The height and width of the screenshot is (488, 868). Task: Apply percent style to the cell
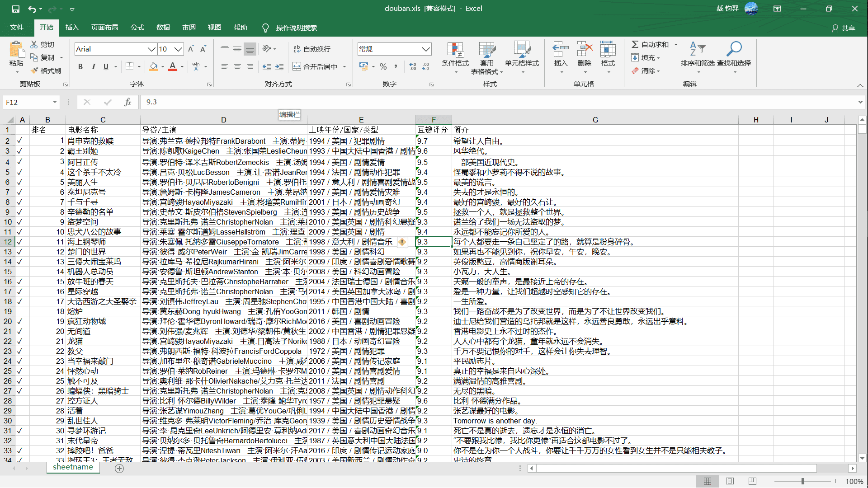tap(383, 66)
